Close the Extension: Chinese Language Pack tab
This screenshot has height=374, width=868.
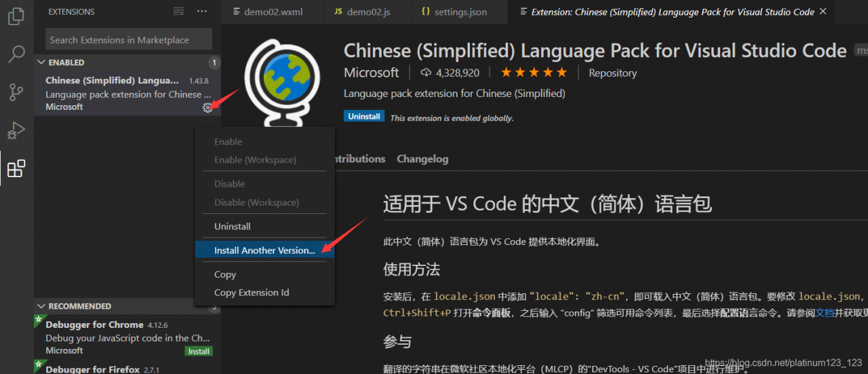point(823,12)
